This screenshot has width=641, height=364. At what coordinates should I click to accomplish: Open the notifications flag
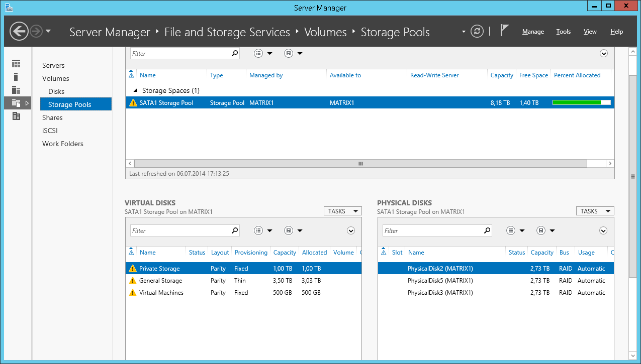coord(504,31)
